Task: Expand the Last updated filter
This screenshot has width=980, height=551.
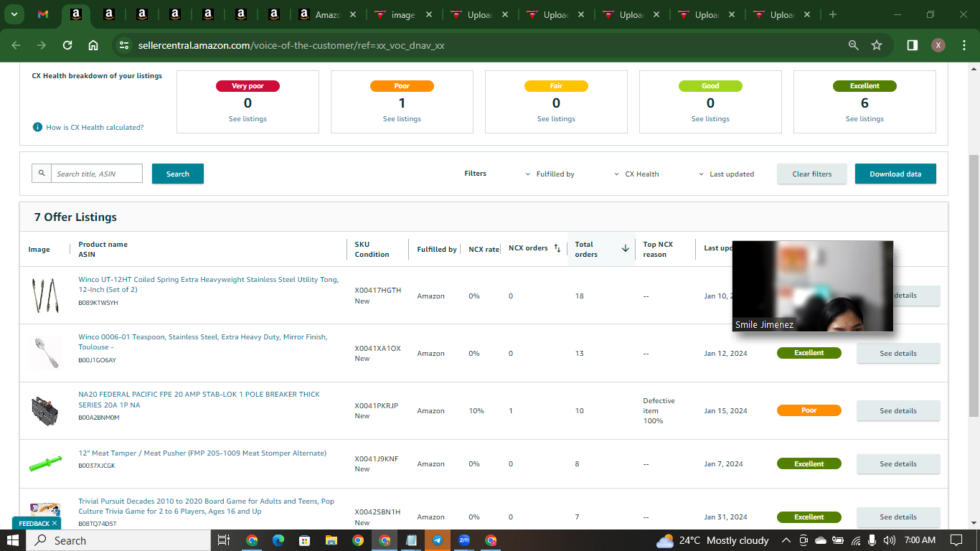Action: click(x=727, y=174)
